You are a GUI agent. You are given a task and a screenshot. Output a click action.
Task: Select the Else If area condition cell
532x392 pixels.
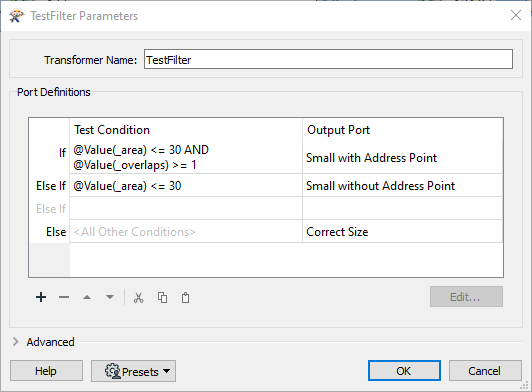(186, 185)
